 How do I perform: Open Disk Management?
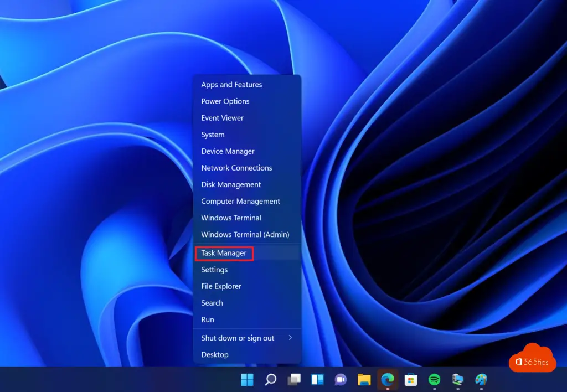[x=231, y=184]
